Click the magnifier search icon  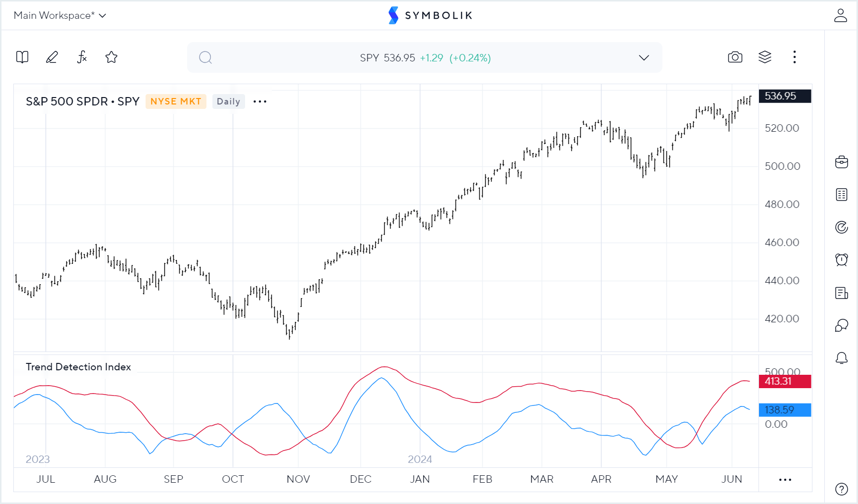click(x=205, y=58)
